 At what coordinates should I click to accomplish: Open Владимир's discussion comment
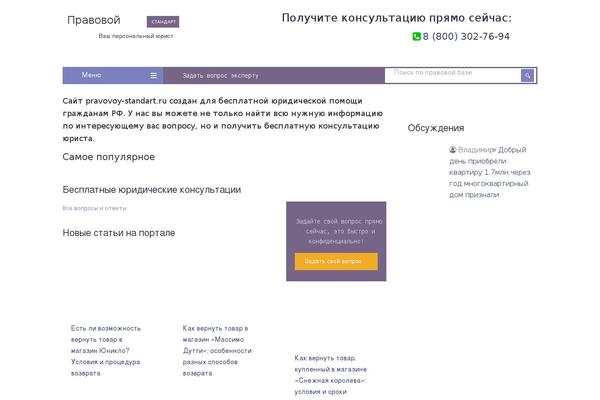pos(490,172)
